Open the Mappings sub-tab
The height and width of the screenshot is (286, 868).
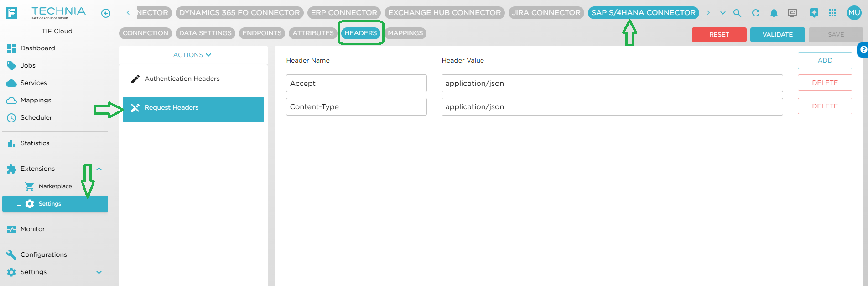405,33
